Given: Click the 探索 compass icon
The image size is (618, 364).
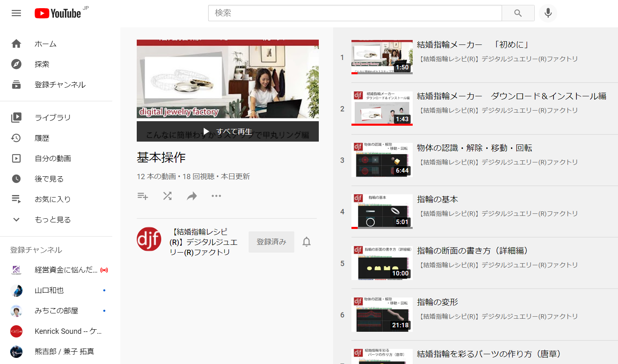Looking at the screenshot, I should (16, 64).
